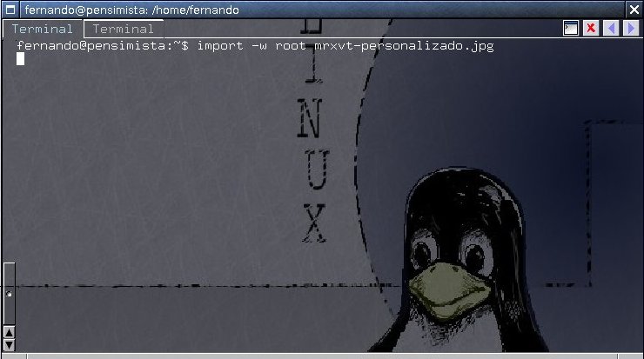
Task: Click the window title 'fernando@pensimista: /home/fernando'
Action: click(131, 10)
